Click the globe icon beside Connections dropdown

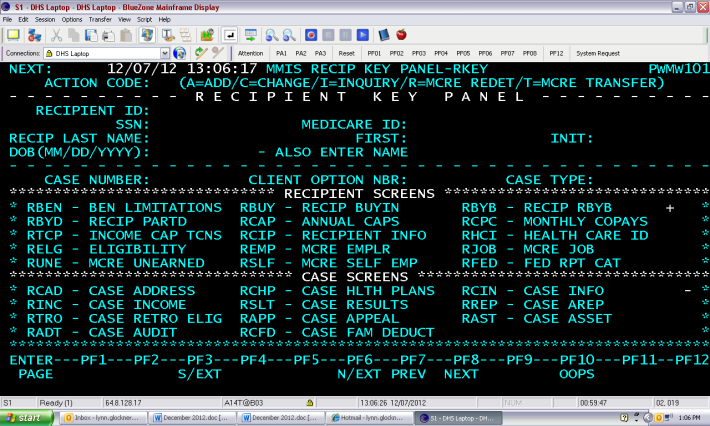click(x=180, y=53)
